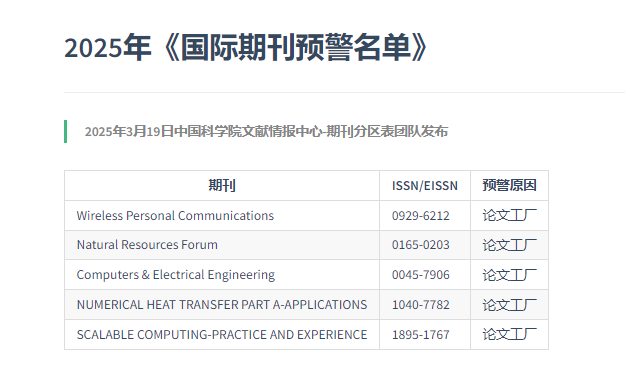
Task: Click 论文工厂 reason for Numerical Heat Transfer row
Action: 509,305
